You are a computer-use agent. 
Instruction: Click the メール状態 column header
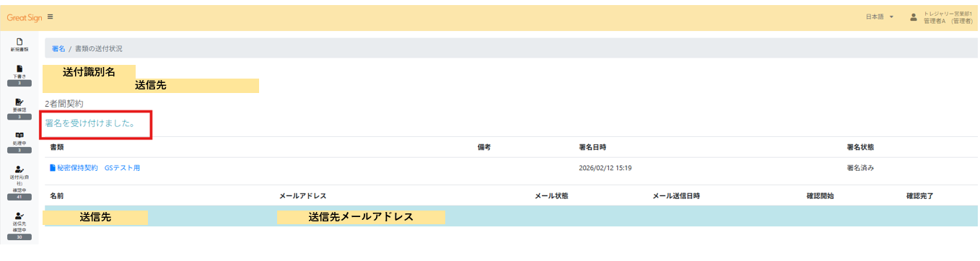[x=551, y=196]
